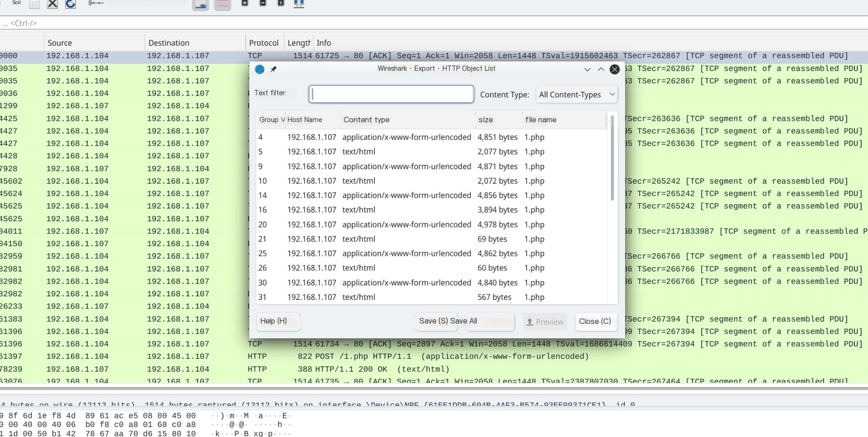This screenshot has height=437, width=868.
Task: Sort objects by Host Name column
Action: (x=313, y=120)
